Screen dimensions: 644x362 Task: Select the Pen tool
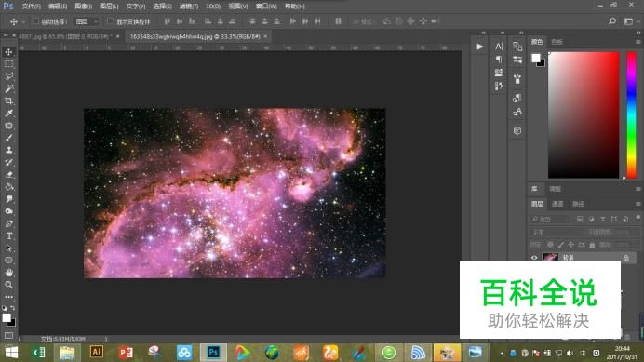pos(8,224)
